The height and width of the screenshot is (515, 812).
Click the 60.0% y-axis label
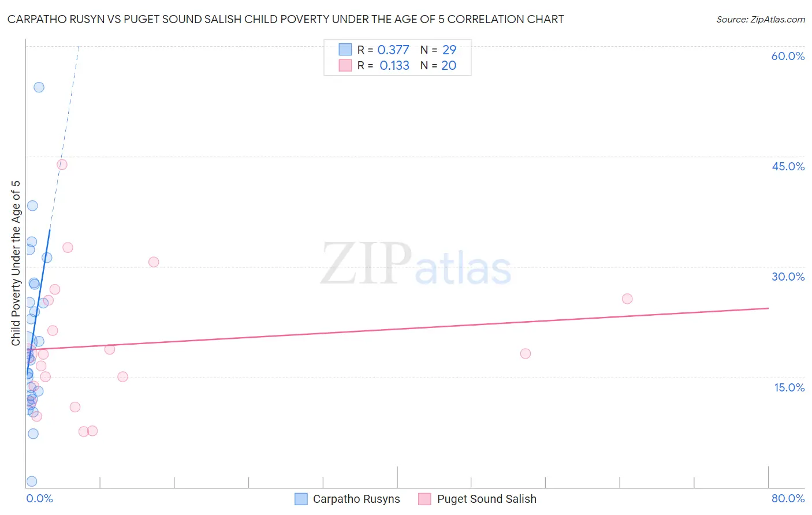tap(788, 56)
